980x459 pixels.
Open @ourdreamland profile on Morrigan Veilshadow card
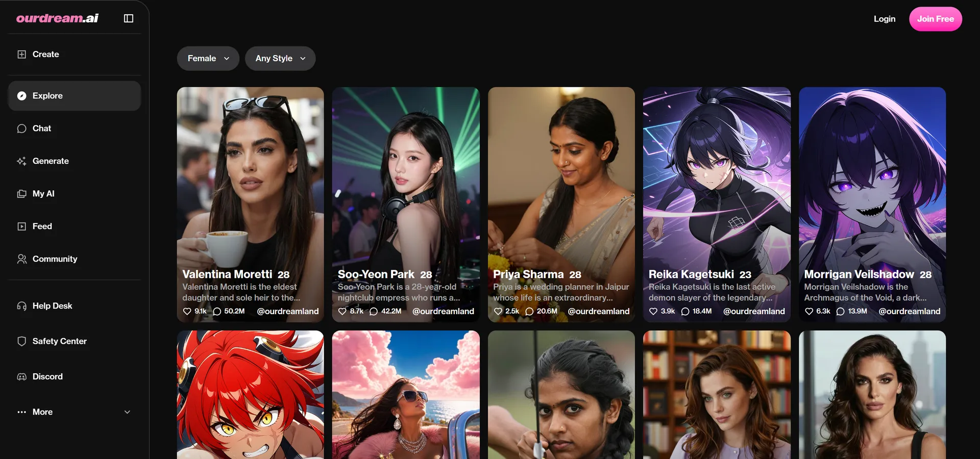[910, 311]
